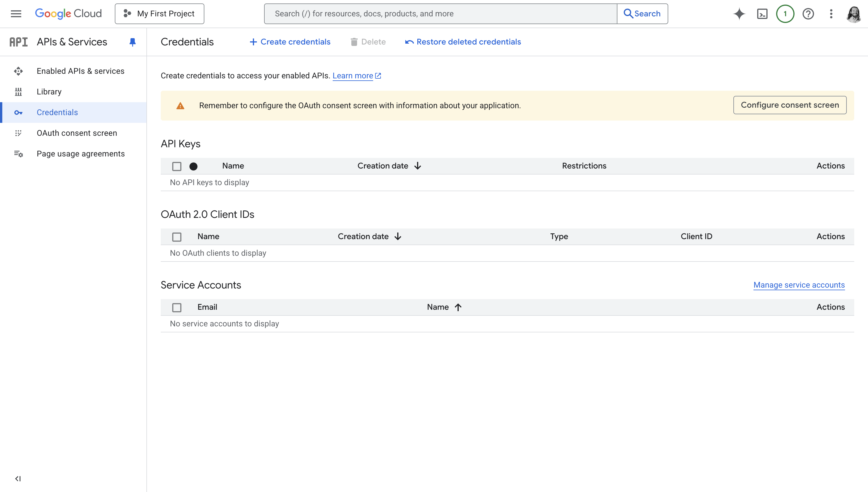The width and height of the screenshot is (868, 492).
Task: Unpin APIs & Services using the pin icon
Action: [132, 42]
